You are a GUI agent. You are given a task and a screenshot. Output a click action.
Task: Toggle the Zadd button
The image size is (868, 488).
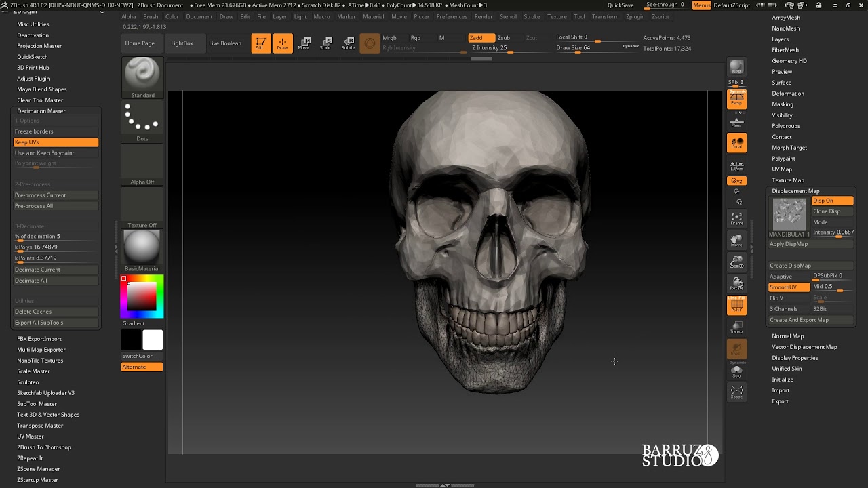481,38
